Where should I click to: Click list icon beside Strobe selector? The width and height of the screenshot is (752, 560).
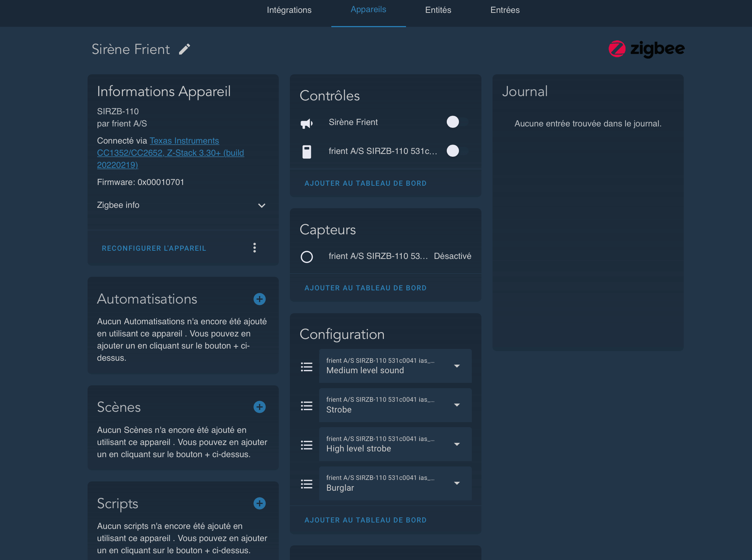coord(307,406)
